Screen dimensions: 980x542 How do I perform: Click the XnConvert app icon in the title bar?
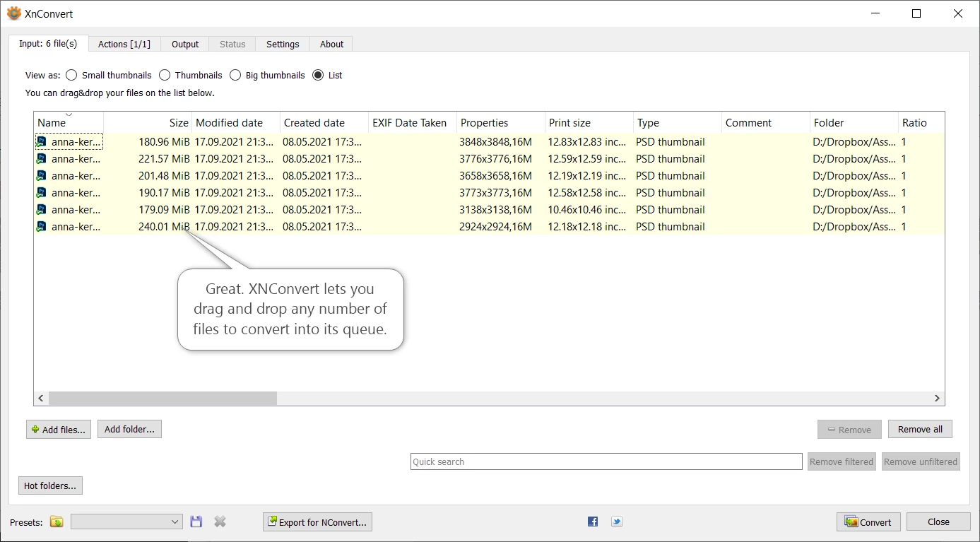[13, 13]
